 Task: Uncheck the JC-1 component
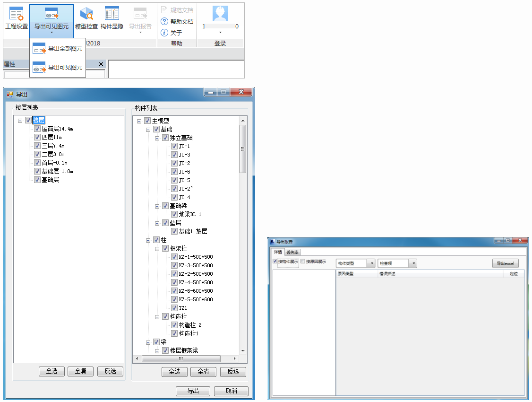pyautogui.click(x=174, y=146)
